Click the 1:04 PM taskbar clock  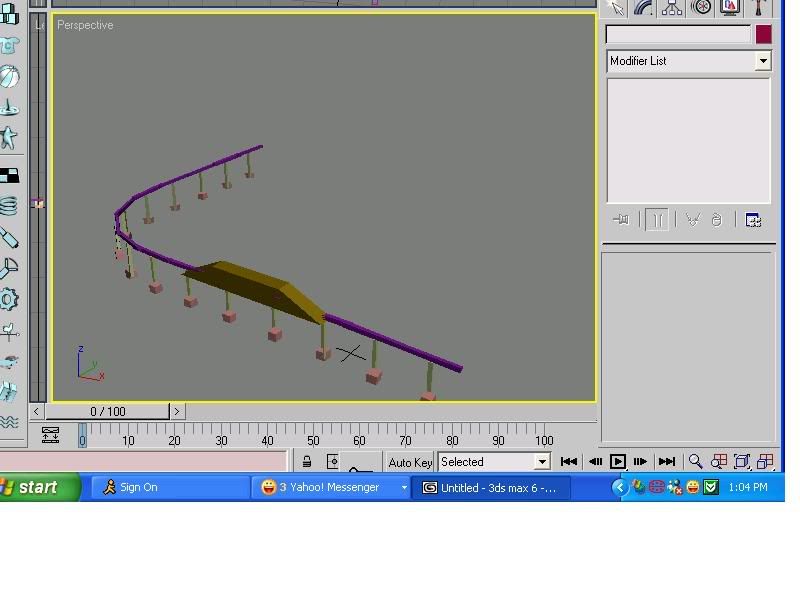point(747,487)
